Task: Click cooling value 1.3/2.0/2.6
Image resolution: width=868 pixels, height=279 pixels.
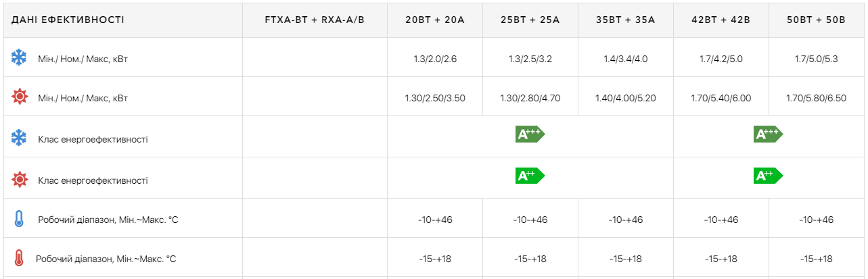Action: tap(435, 59)
